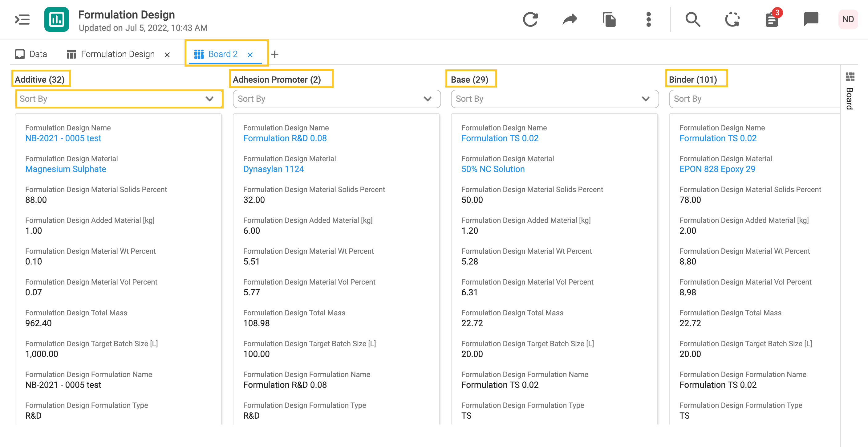Close the Formulation Design tab

pyautogui.click(x=167, y=55)
